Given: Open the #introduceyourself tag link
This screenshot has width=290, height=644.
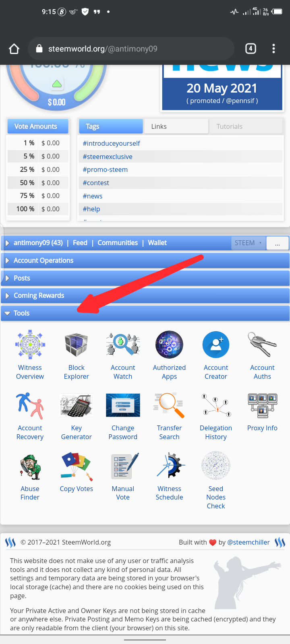Looking at the screenshot, I should (111, 143).
